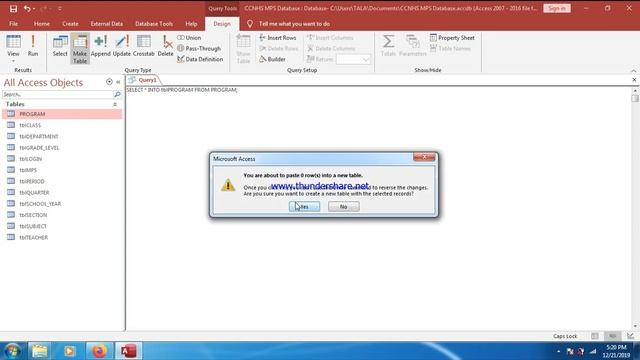Select the tblCLASS table
This screenshot has height=360, width=640.
pos(62,125)
